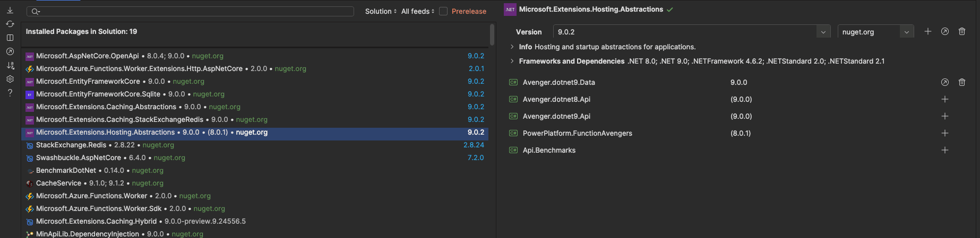Select Microsoft.Extensions.Caching.Abstractions package
This screenshot has width=980, height=238.
coord(255,107)
